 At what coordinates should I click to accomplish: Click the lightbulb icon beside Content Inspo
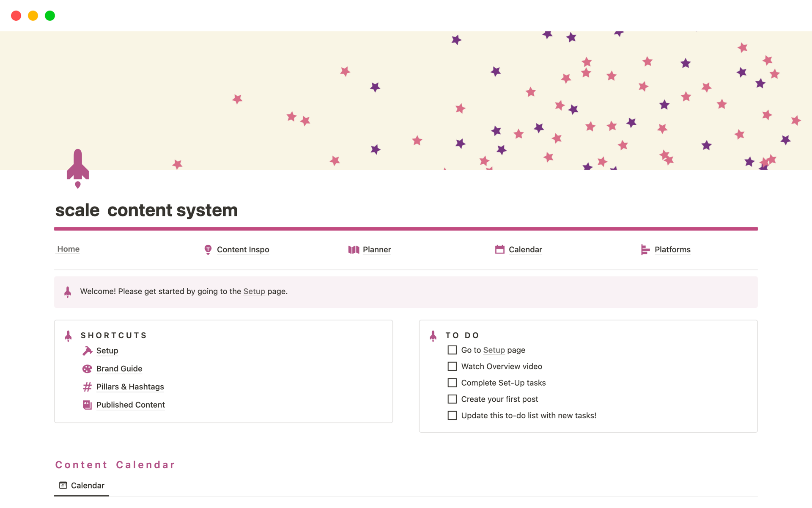pyautogui.click(x=208, y=250)
